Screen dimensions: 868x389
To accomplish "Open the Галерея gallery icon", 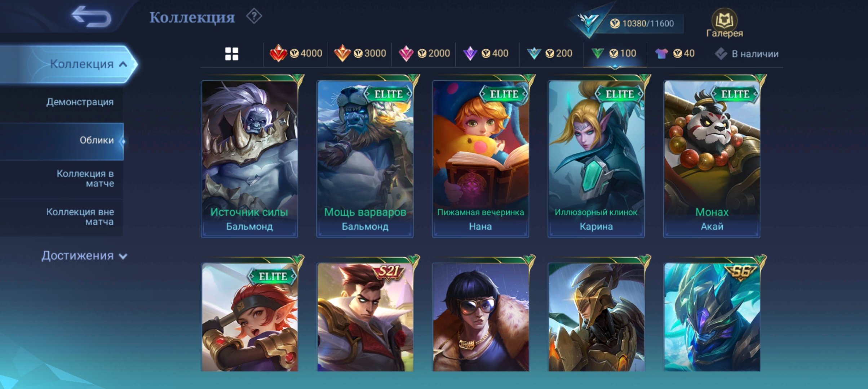I will 724,23.
